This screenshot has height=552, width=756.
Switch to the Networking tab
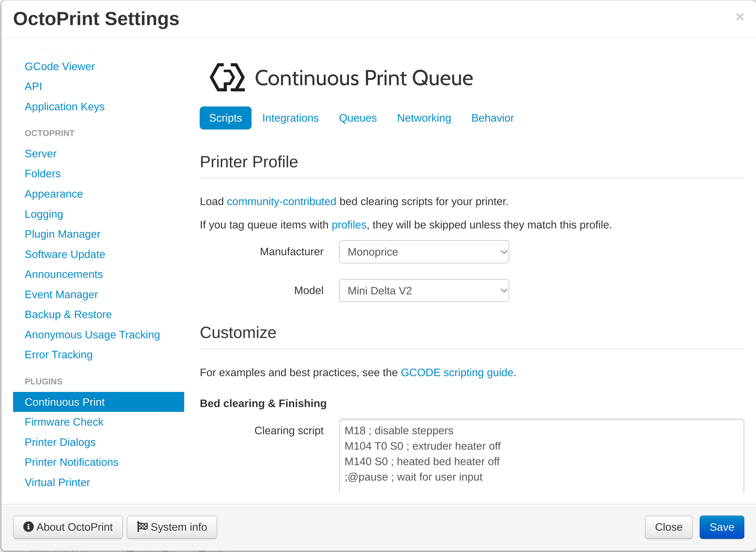pos(424,118)
